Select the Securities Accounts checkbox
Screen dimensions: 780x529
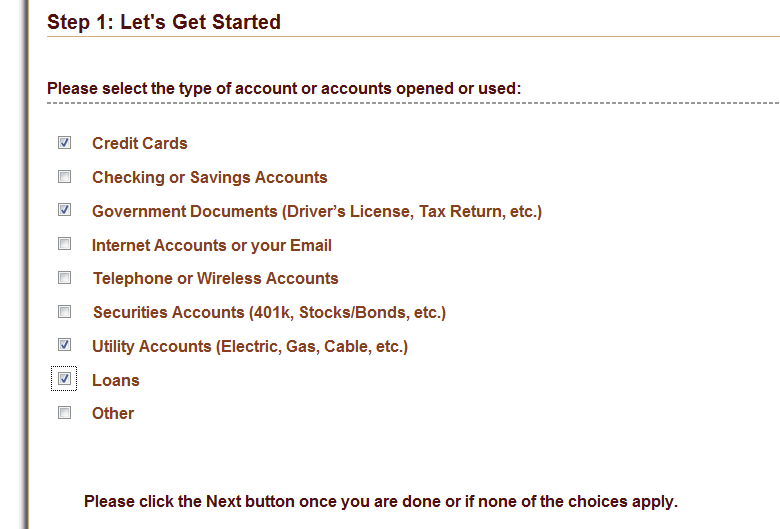[65, 312]
